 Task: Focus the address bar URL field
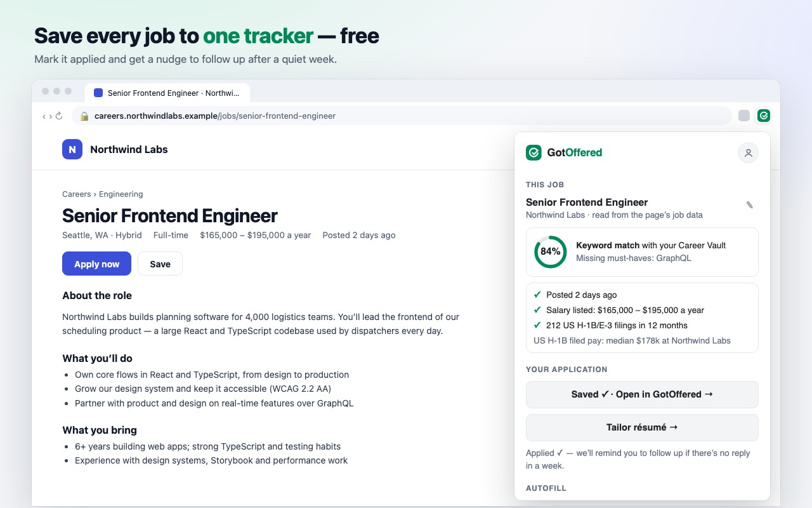coord(402,116)
